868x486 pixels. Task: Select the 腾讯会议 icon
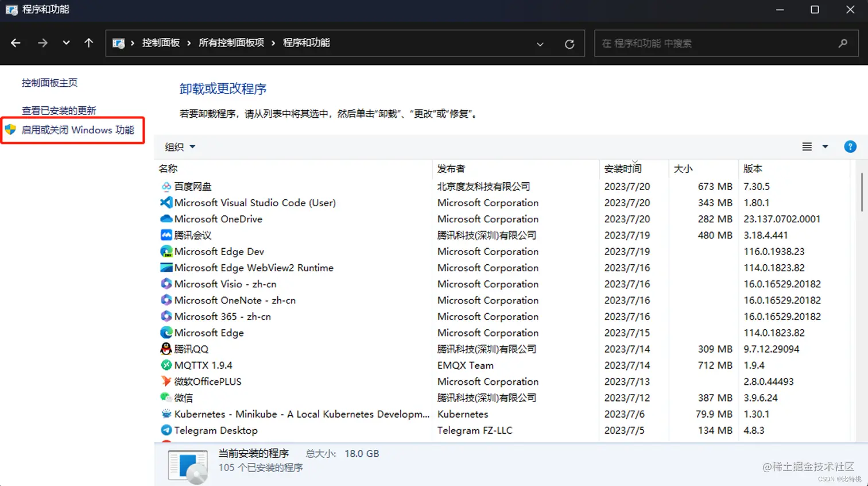coord(166,235)
